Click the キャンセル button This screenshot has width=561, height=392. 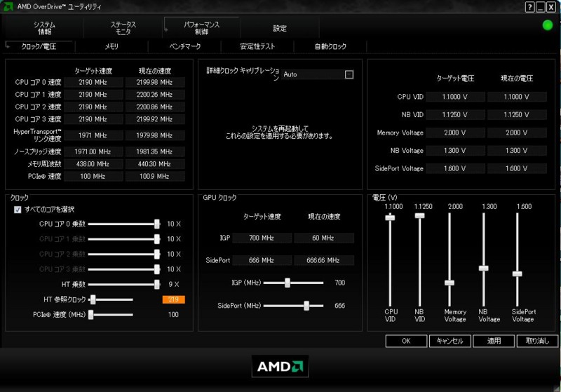[450, 341]
